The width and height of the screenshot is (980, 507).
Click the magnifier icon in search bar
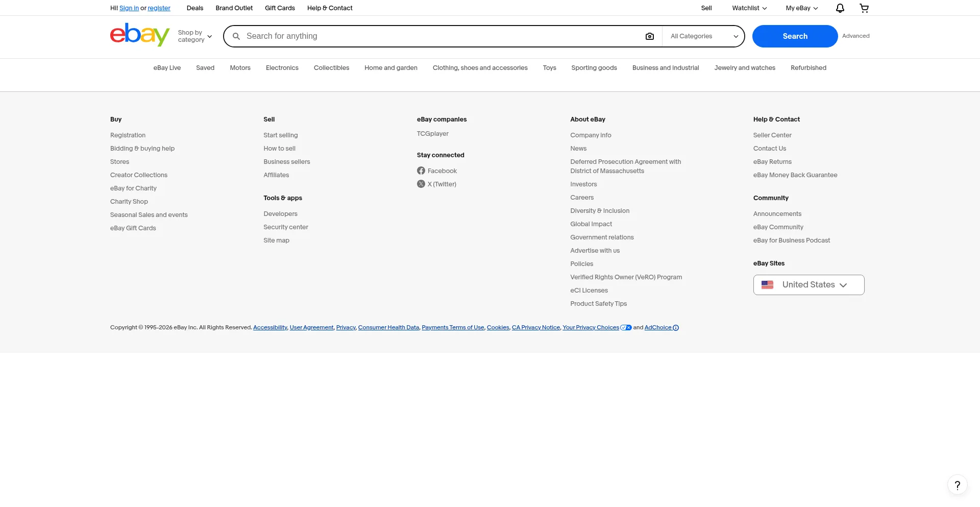[236, 36]
